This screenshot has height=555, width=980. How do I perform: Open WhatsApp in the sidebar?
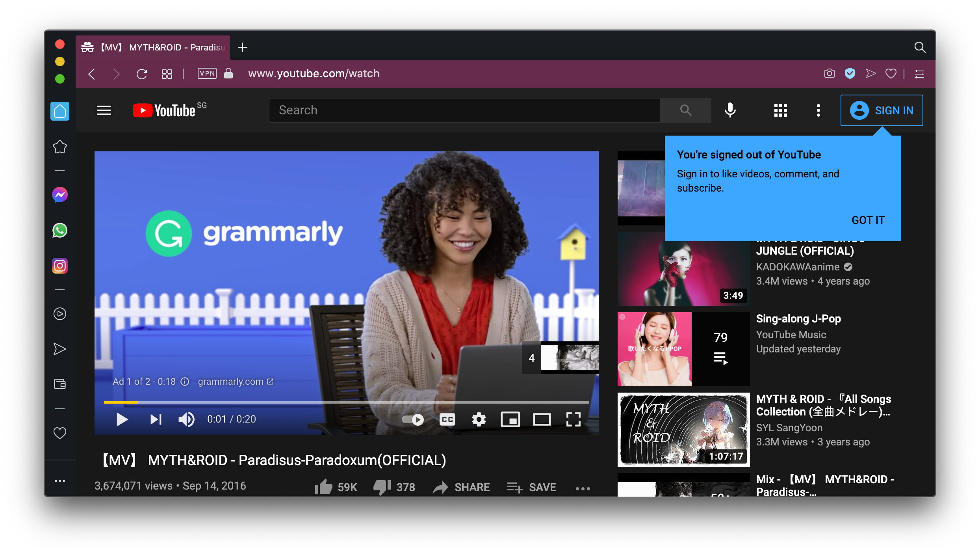point(60,231)
